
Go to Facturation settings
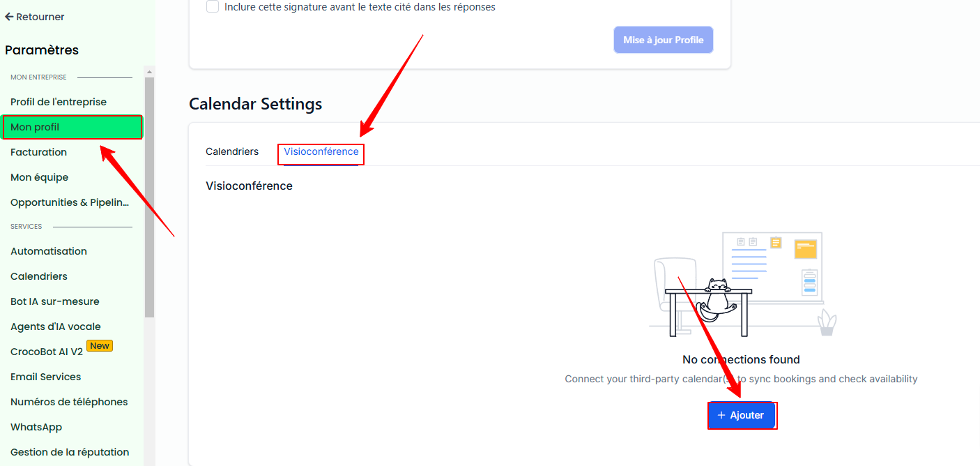click(39, 152)
